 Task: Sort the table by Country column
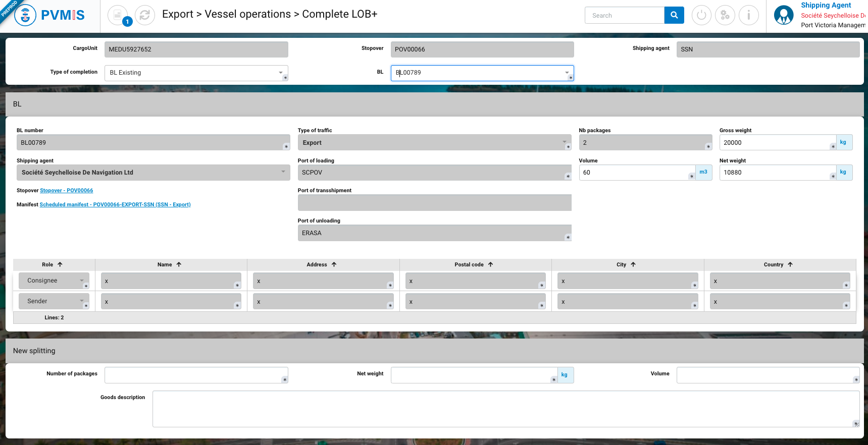(778, 264)
